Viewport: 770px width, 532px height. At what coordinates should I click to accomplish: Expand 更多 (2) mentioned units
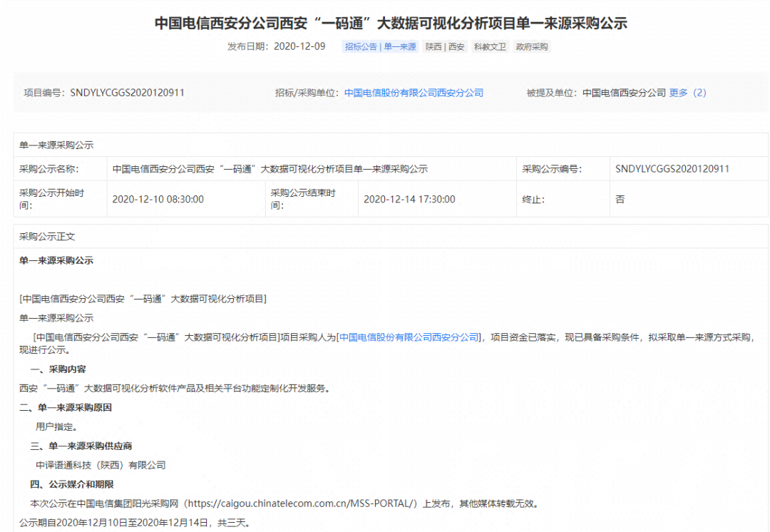point(687,93)
